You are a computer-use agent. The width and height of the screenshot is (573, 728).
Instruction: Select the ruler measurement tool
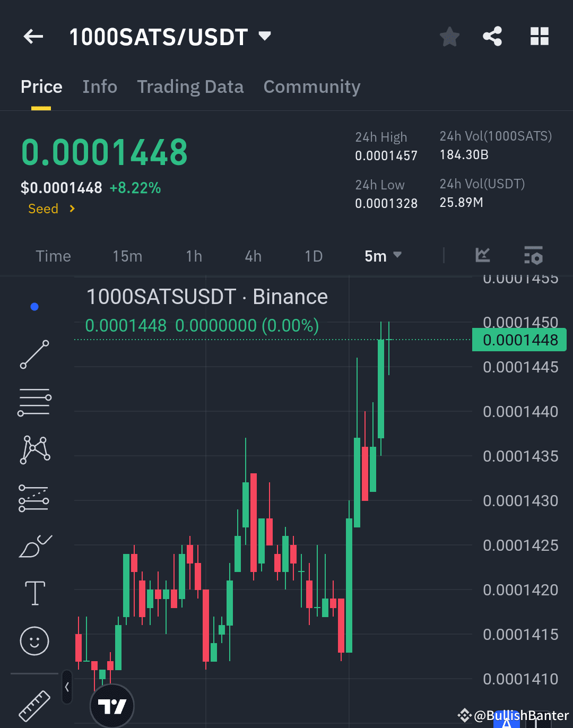coord(34,706)
